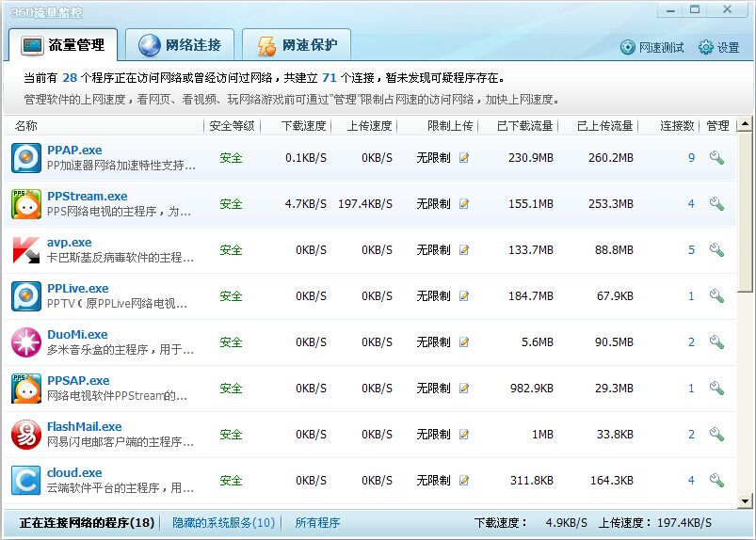Click 无限制 limit text for PPLive.exe
Image resolution: width=756 pixels, height=540 pixels.
(x=433, y=295)
